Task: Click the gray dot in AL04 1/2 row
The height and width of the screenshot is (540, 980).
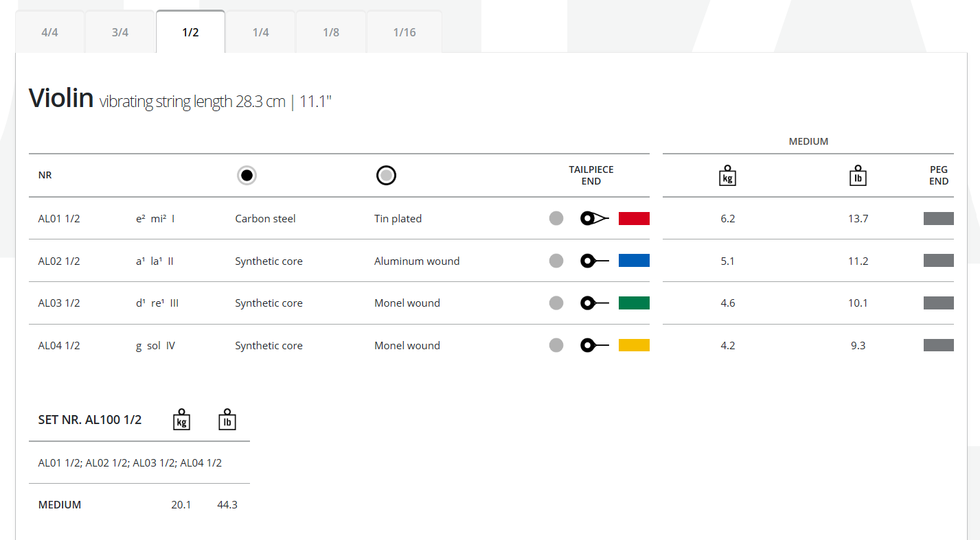Action: point(556,346)
